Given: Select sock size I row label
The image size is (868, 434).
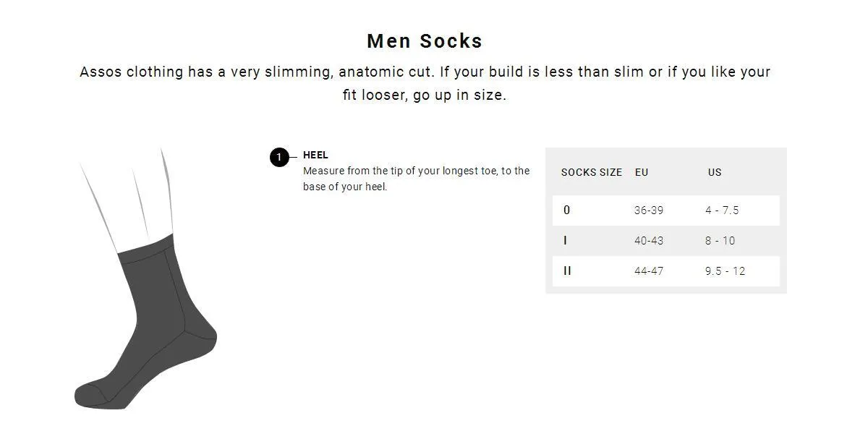Looking at the screenshot, I should (565, 241).
